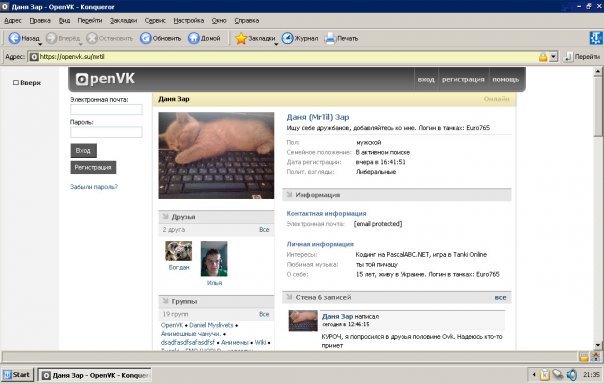Collapse the Стена (Wall) section header

pyautogui.click(x=397, y=297)
